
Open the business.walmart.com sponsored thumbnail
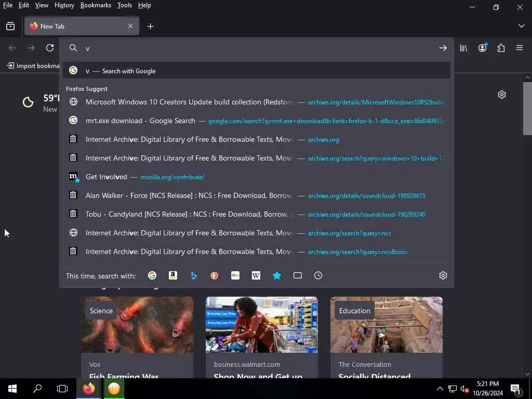coord(262,325)
